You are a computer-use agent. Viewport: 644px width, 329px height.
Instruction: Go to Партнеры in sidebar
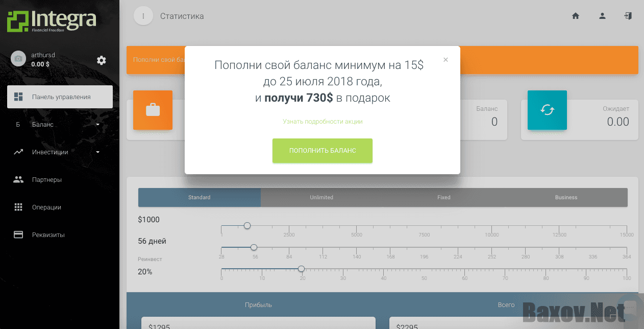(46, 180)
